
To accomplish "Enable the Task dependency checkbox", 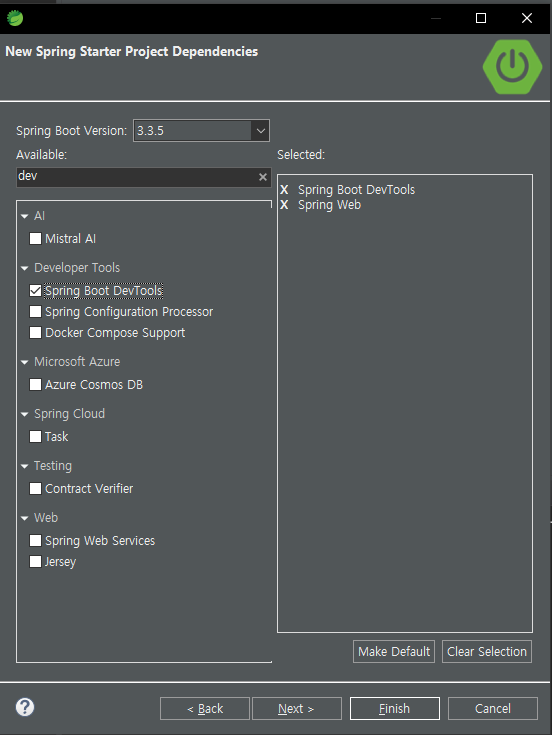I will click(x=35, y=437).
